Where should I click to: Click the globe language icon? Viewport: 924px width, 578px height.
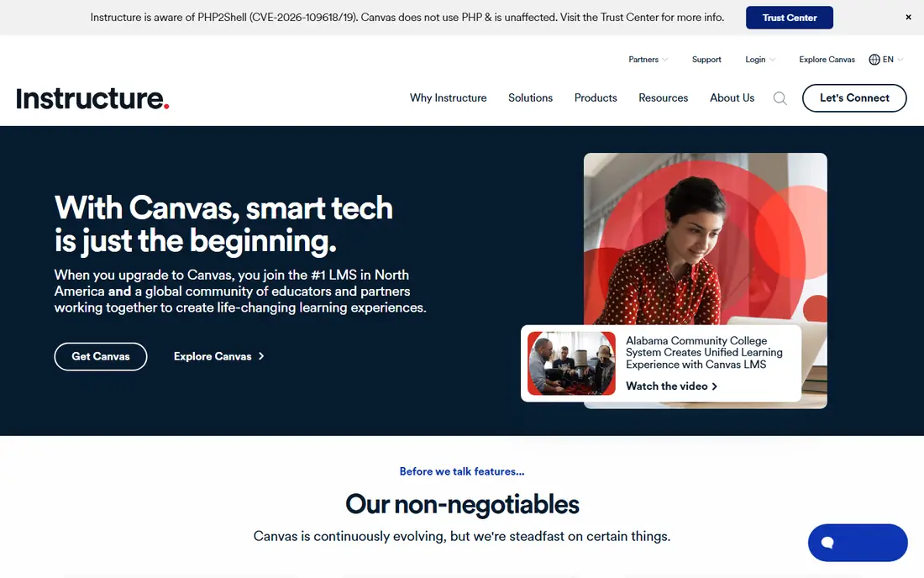point(874,60)
